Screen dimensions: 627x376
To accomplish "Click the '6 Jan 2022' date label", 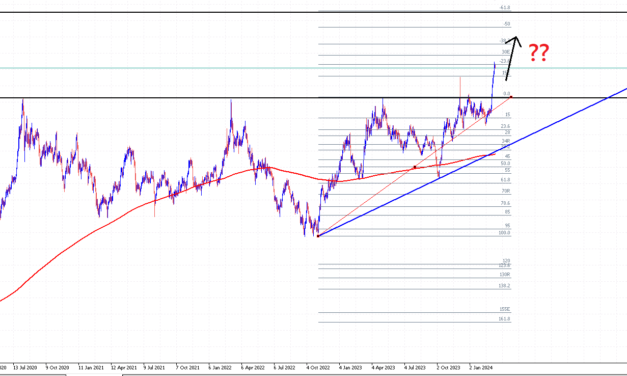I will click(220, 367).
